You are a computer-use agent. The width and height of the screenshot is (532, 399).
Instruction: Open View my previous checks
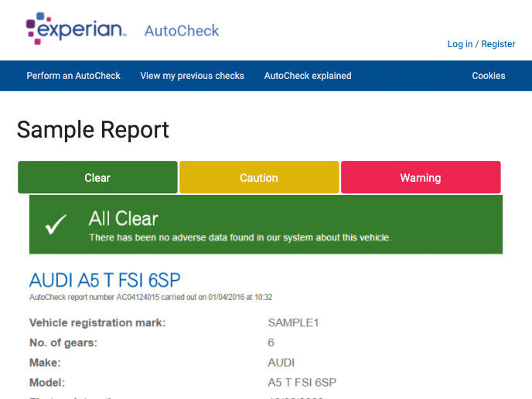tap(192, 76)
